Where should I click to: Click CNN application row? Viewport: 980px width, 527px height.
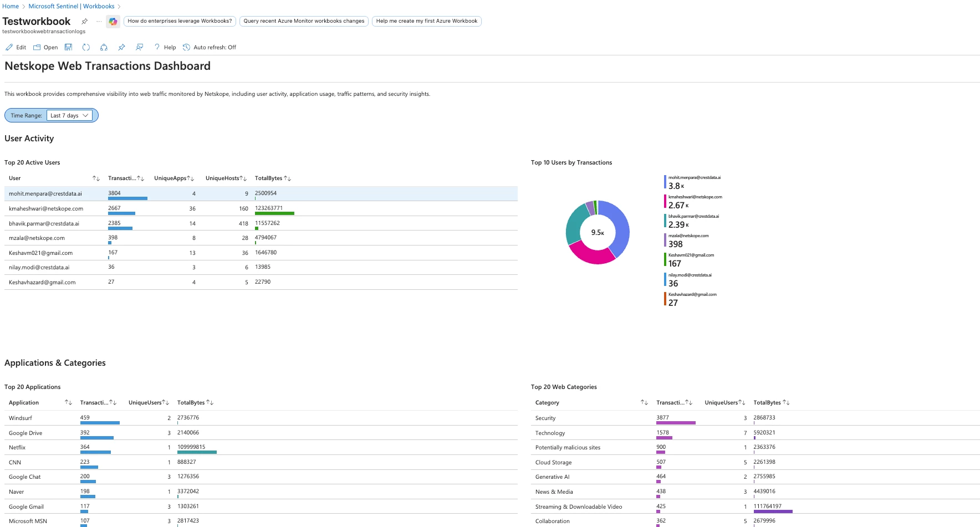click(261, 462)
